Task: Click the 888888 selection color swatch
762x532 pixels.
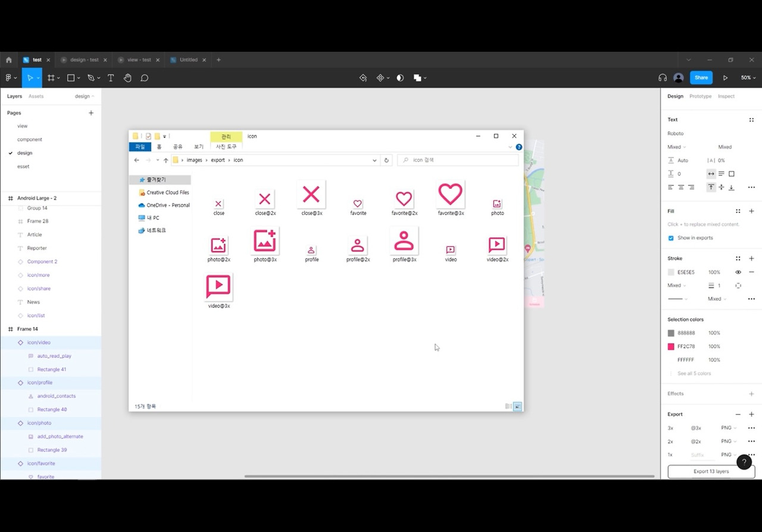Action: (671, 333)
